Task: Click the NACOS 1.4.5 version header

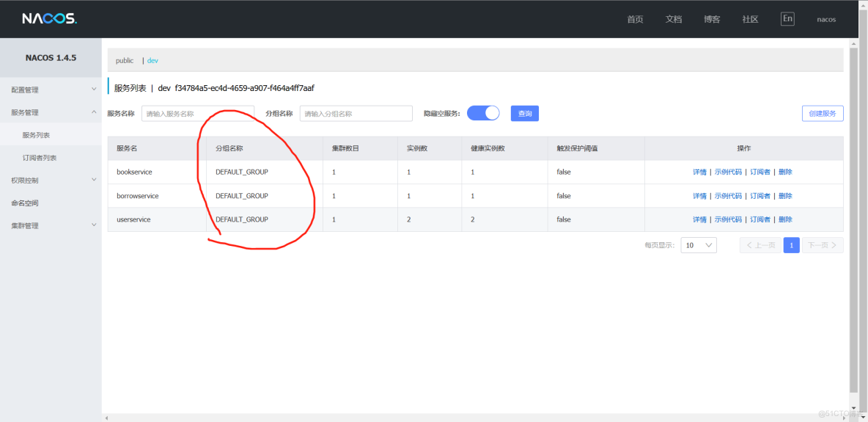Action: pos(51,58)
